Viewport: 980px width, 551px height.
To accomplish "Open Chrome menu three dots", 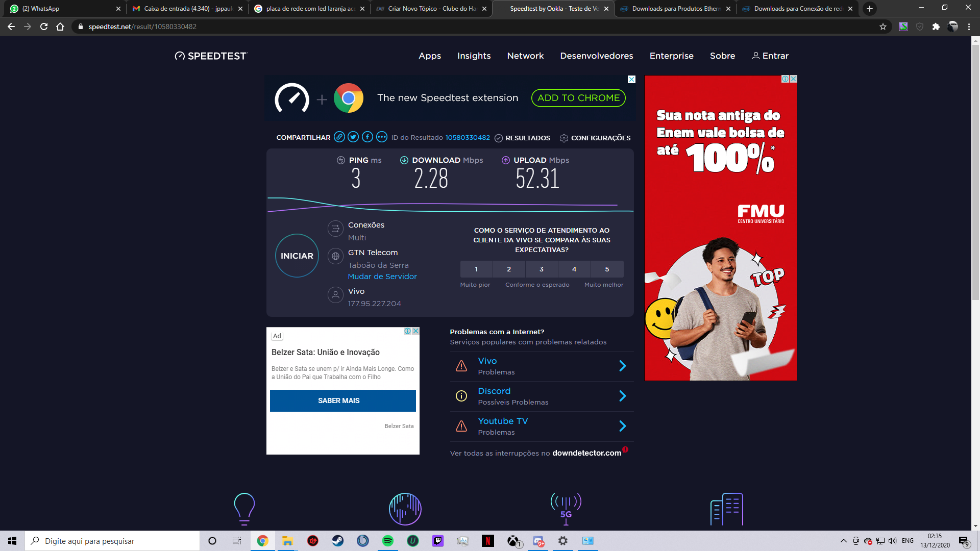I will 969,27.
